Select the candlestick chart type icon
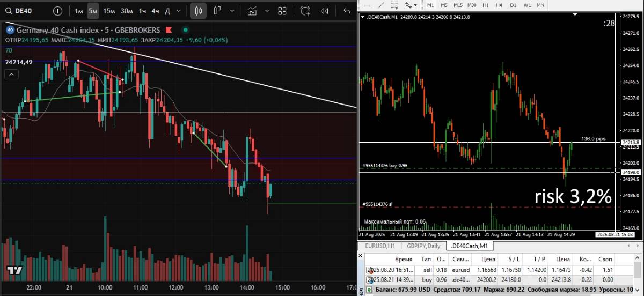The height and width of the screenshot is (296, 644). pyautogui.click(x=198, y=11)
